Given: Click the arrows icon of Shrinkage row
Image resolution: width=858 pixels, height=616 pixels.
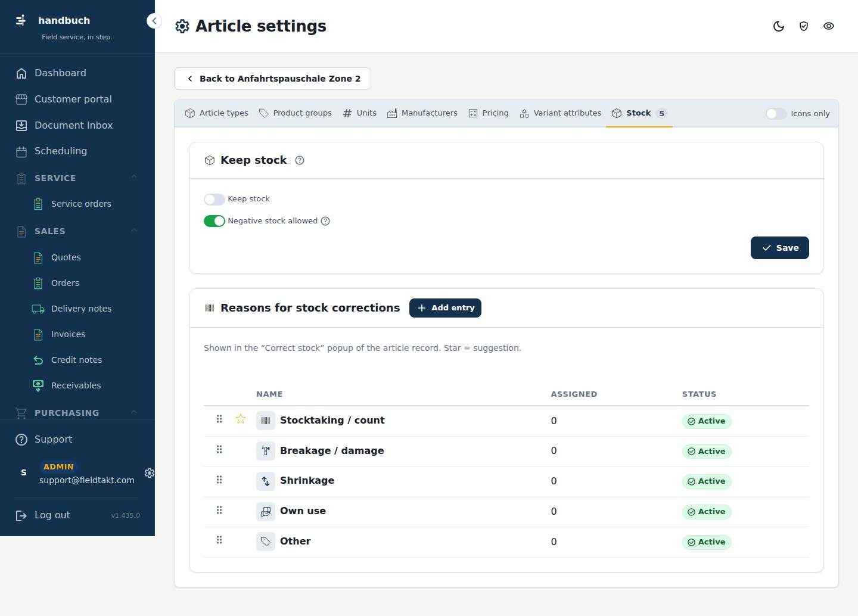Looking at the screenshot, I should (266, 481).
